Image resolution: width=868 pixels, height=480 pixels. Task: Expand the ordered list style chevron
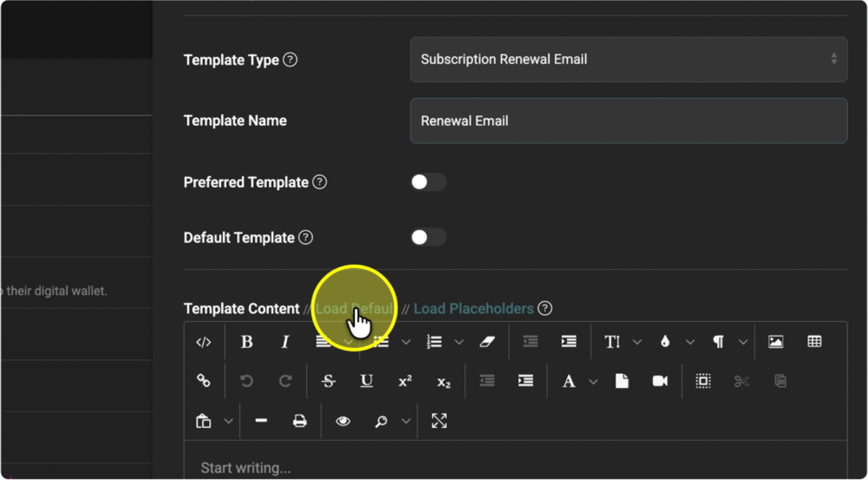coord(459,342)
